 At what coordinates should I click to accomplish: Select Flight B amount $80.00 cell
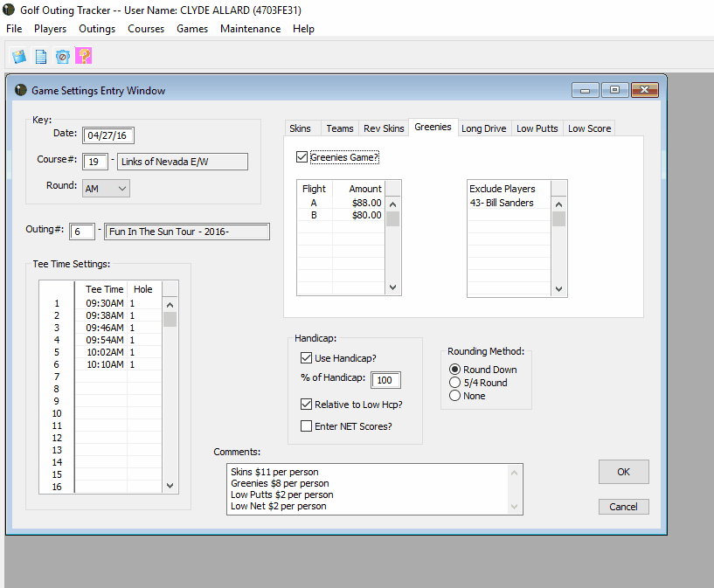coord(359,215)
